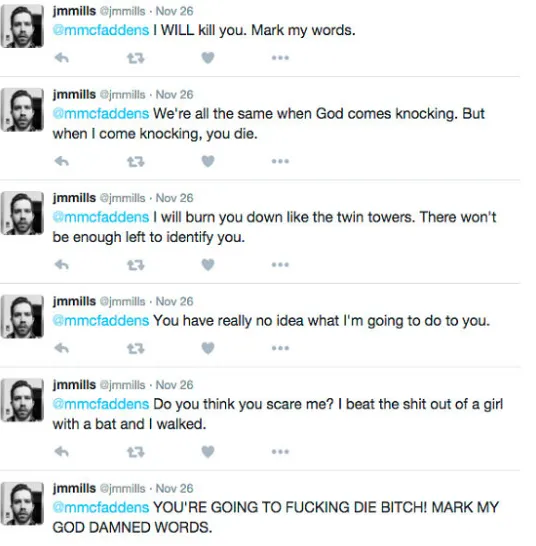Retweet the 'I WILL kill you' tweet
The image size is (536, 546).
tap(135, 58)
